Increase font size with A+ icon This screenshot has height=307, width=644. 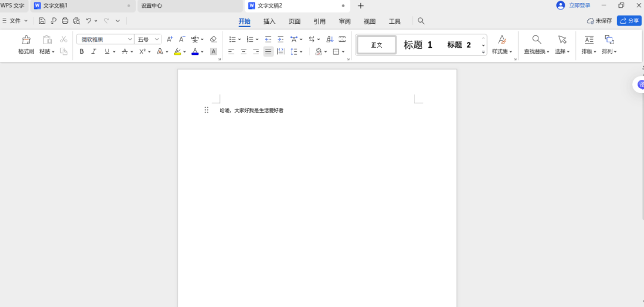169,39
